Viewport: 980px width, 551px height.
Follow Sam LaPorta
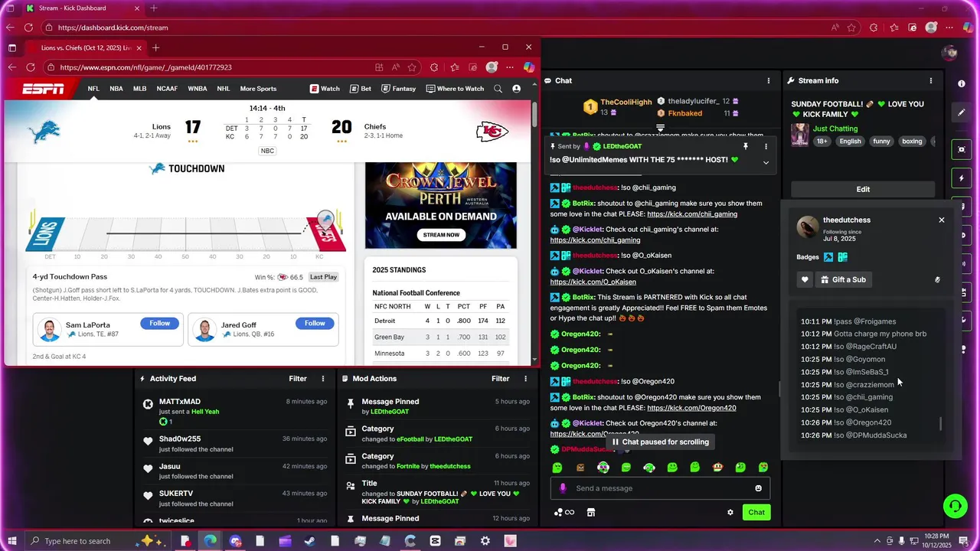tap(159, 324)
